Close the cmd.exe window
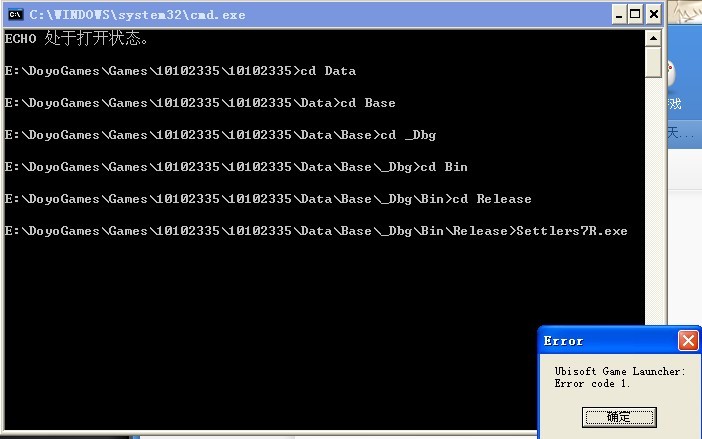 pos(654,14)
